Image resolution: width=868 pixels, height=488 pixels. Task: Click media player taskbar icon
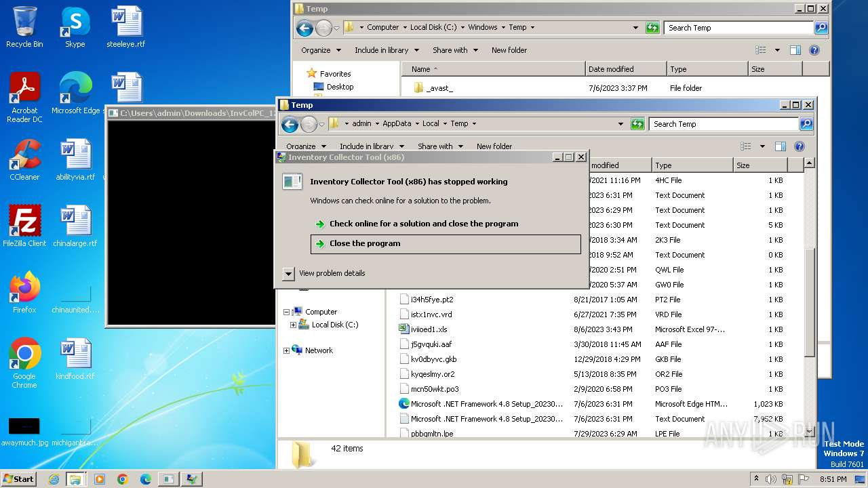pyautogui.click(x=100, y=479)
